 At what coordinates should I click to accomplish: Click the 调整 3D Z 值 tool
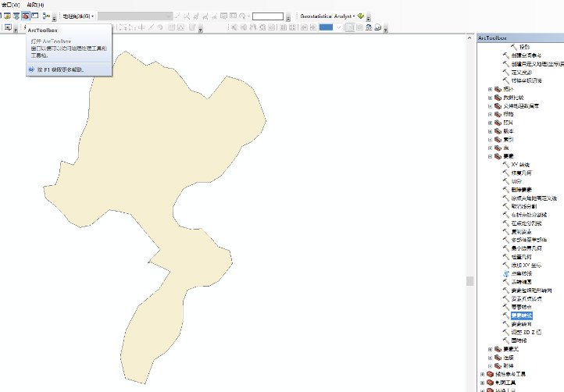(x=525, y=332)
